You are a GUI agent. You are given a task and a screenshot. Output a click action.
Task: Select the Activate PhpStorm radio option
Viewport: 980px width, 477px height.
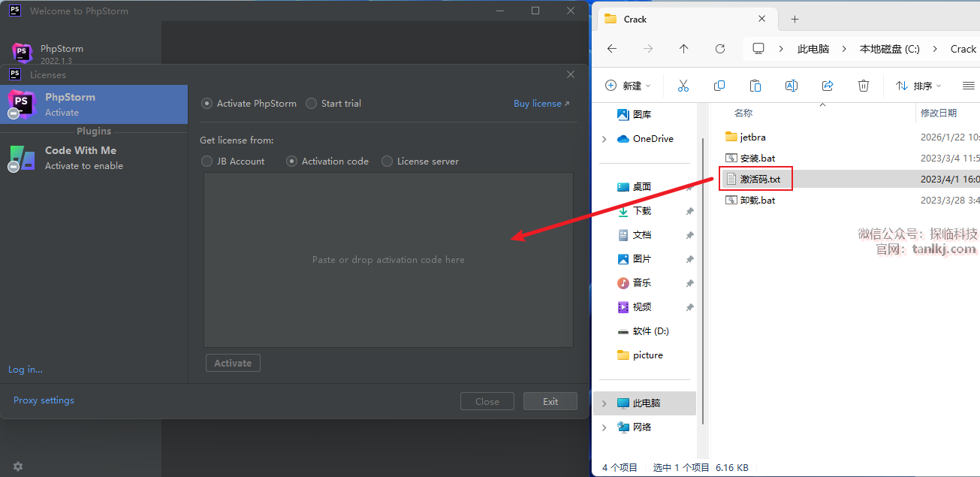click(207, 104)
